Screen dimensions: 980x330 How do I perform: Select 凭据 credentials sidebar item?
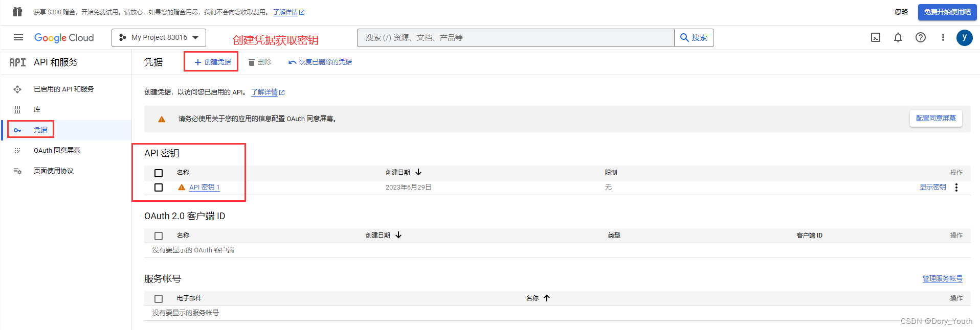click(40, 130)
